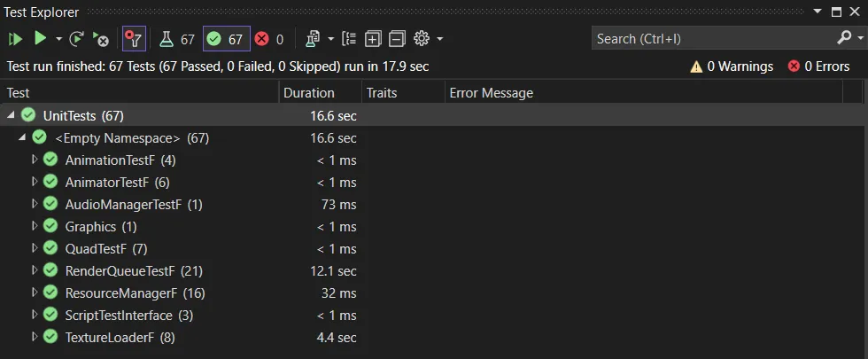This screenshot has width=868, height=359.
Task: Expand the RenderQueueTestF test group
Action: click(x=35, y=270)
